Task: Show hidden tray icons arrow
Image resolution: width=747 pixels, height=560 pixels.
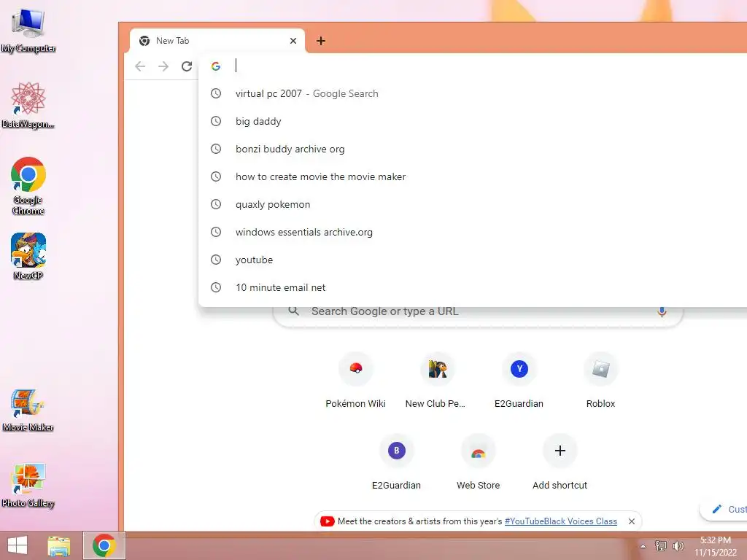Action: click(x=643, y=546)
